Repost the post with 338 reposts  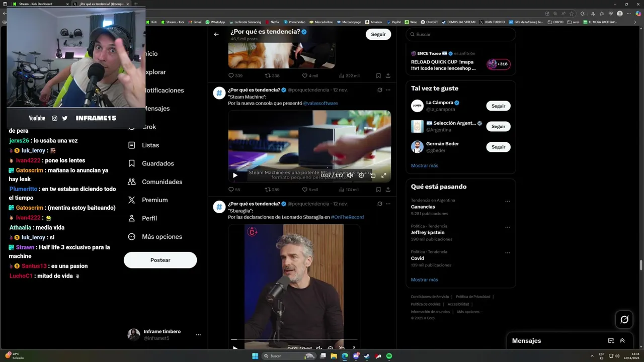(x=272, y=76)
